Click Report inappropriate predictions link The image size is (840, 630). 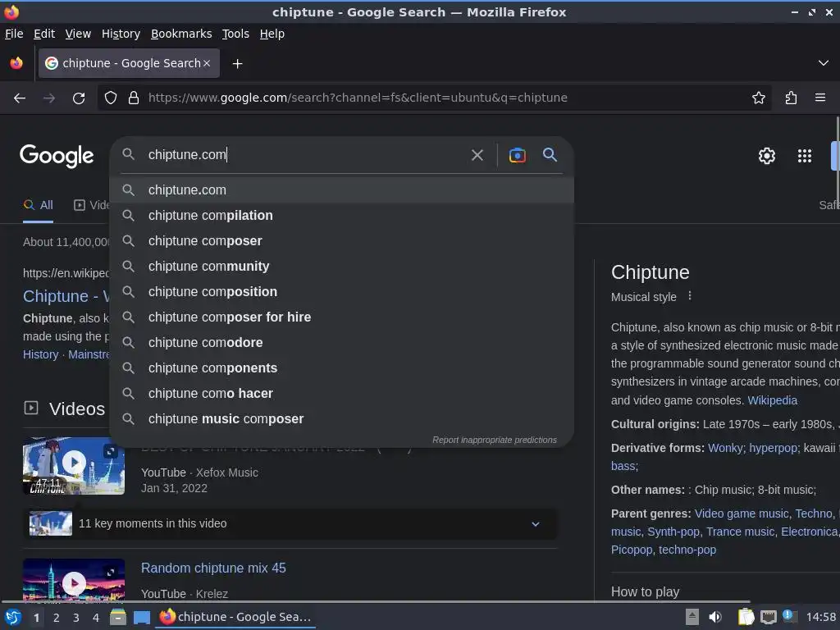tap(495, 440)
